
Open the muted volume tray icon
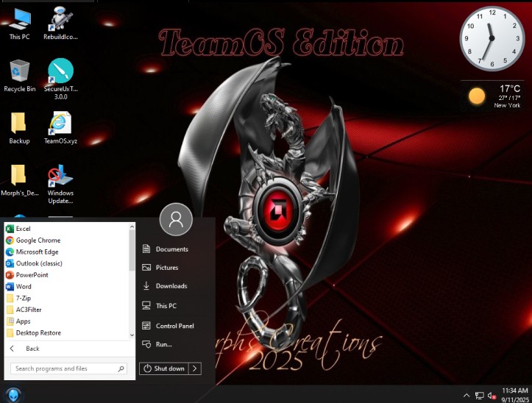(x=492, y=395)
